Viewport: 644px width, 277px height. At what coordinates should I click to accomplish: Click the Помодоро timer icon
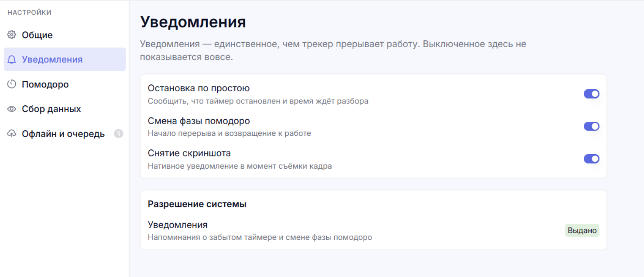coord(12,84)
